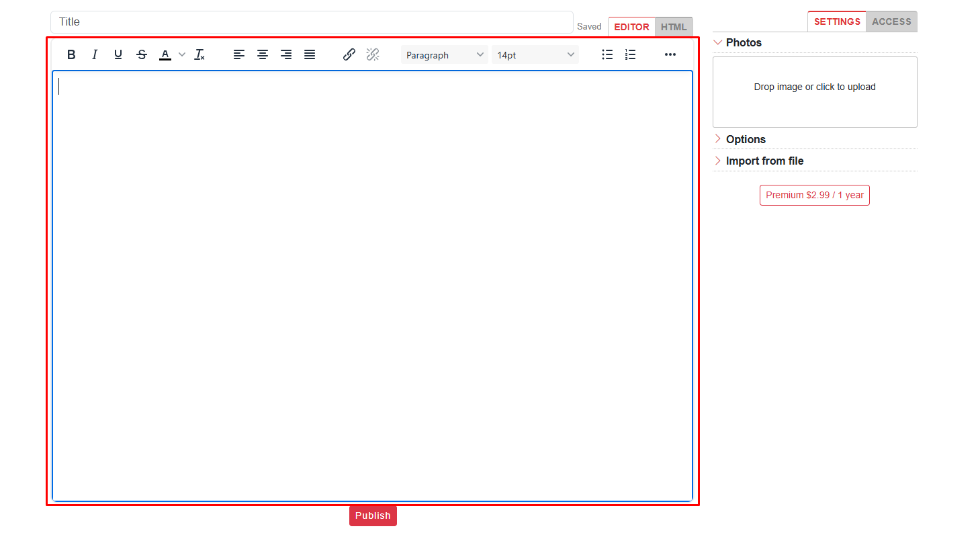Open the 14pt font size dropdown
This screenshot has width=980, height=543.
535,55
